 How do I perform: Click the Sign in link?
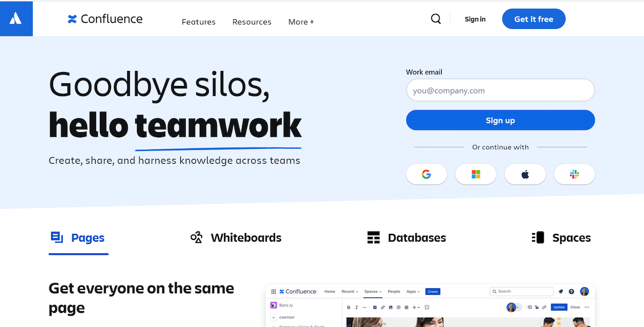tap(475, 19)
